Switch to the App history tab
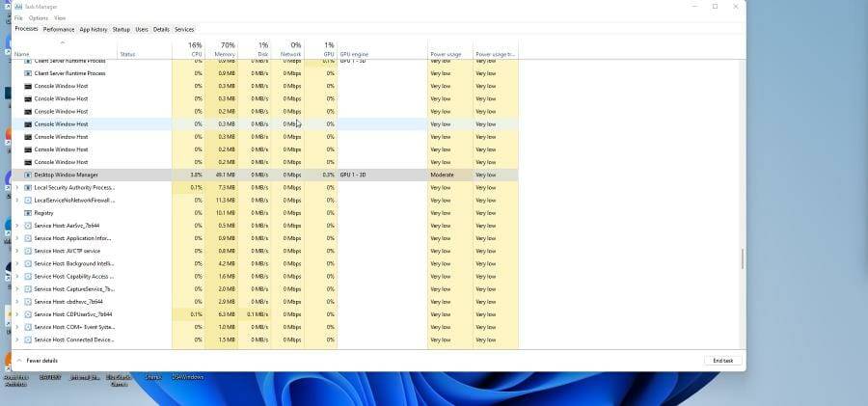 coord(94,29)
